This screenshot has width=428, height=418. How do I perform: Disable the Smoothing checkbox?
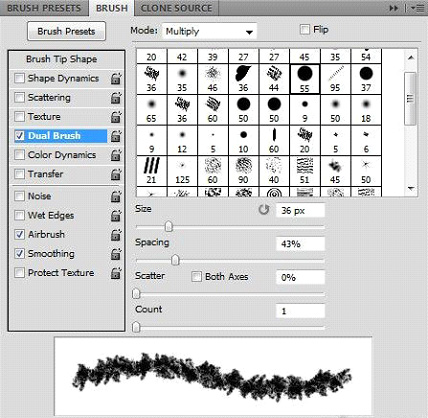(19, 254)
